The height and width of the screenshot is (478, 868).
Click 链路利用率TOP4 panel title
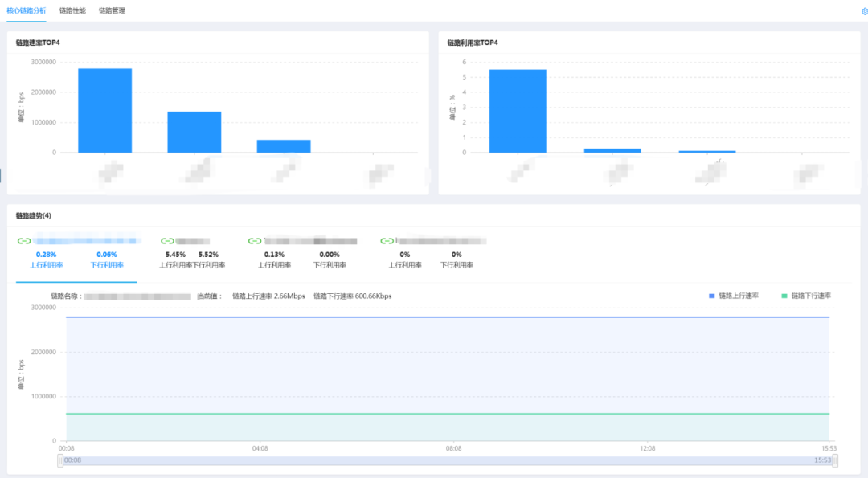(473, 43)
